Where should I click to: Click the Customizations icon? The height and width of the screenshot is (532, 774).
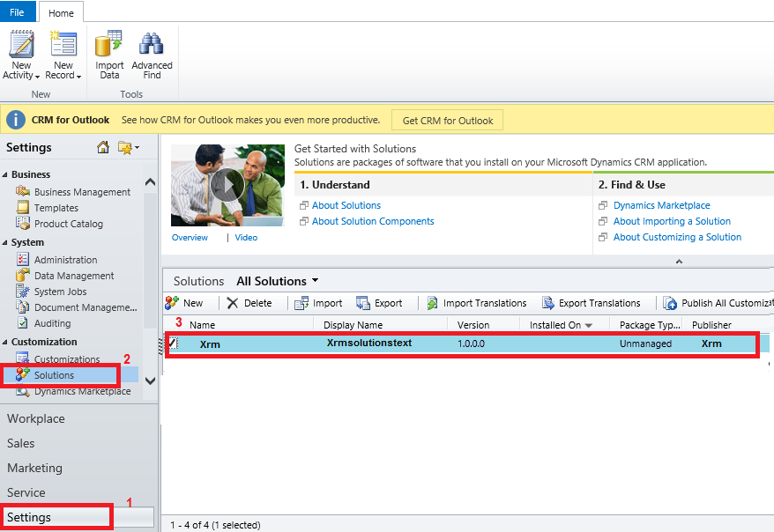click(23, 358)
